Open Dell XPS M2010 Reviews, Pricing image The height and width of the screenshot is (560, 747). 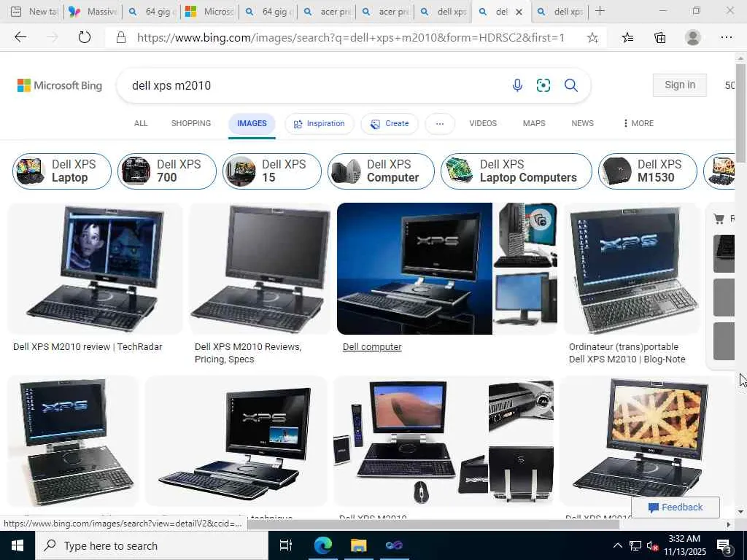(260, 269)
